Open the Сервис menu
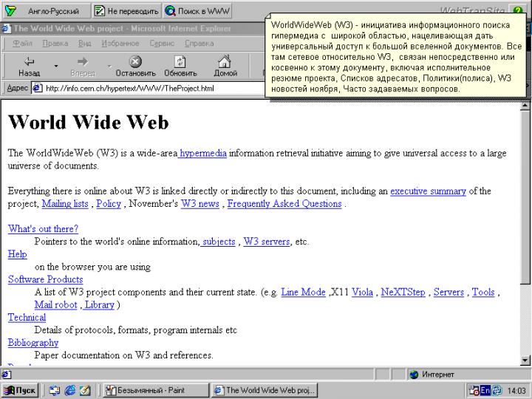Viewport: 532px width, 399px height. [162, 44]
